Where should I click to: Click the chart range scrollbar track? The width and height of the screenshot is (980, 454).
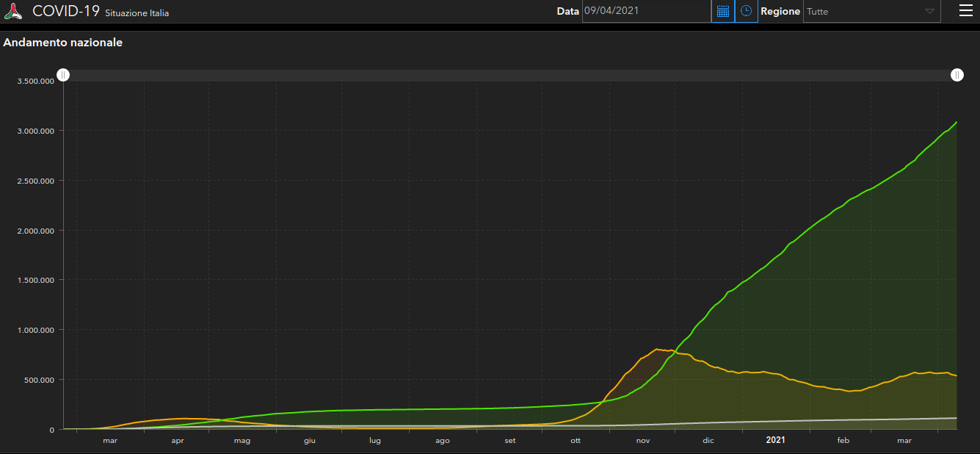pos(510,75)
